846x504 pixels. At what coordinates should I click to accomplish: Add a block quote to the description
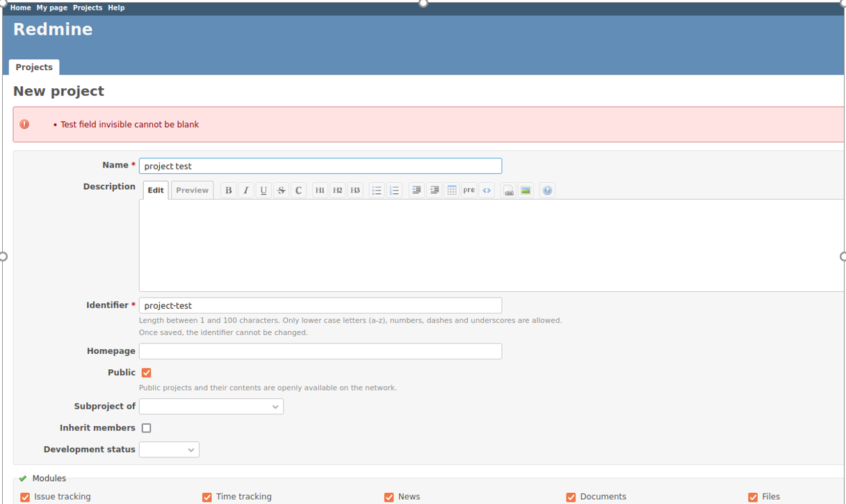416,190
